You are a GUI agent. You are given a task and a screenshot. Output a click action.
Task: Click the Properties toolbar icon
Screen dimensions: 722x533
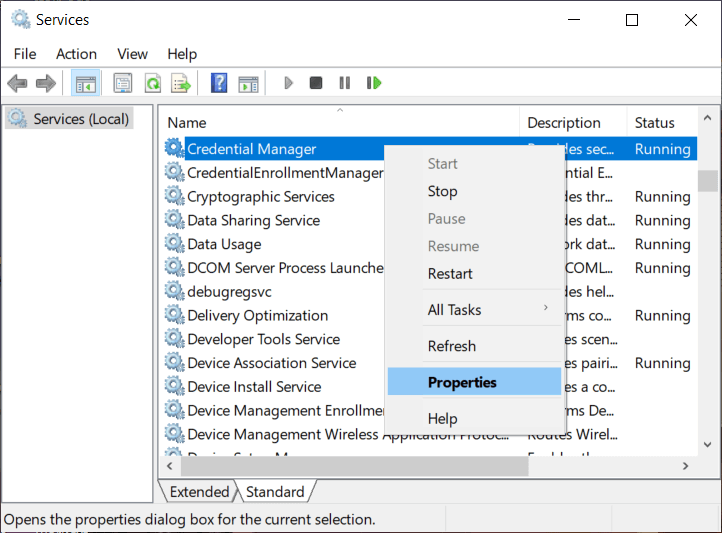[123, 83]
